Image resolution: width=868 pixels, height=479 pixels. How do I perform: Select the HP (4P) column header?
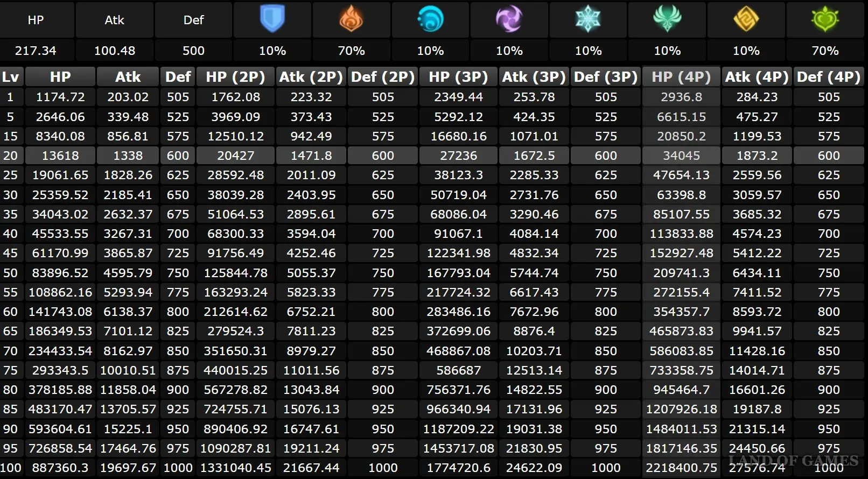[681, 77]
